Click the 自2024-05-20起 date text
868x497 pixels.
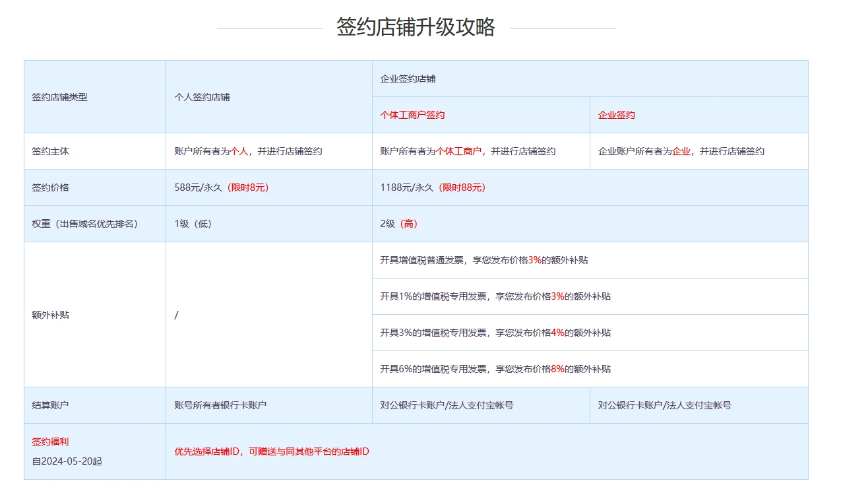click(x=67, y=461)
